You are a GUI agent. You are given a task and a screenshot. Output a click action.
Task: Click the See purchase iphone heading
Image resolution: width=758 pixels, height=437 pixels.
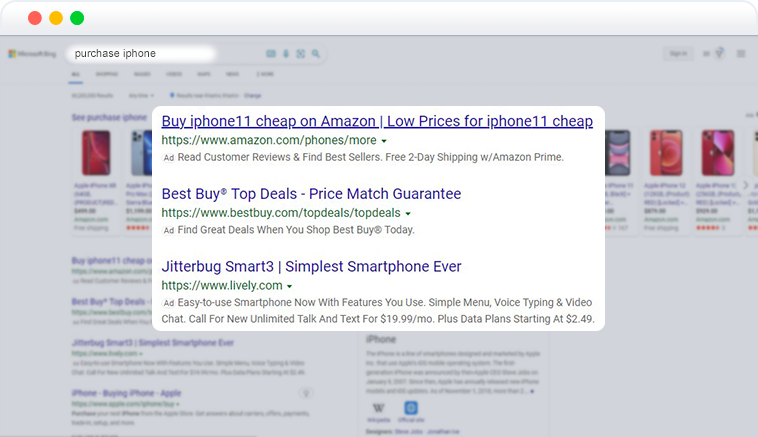pyautogui.click(x=109, y=117)
